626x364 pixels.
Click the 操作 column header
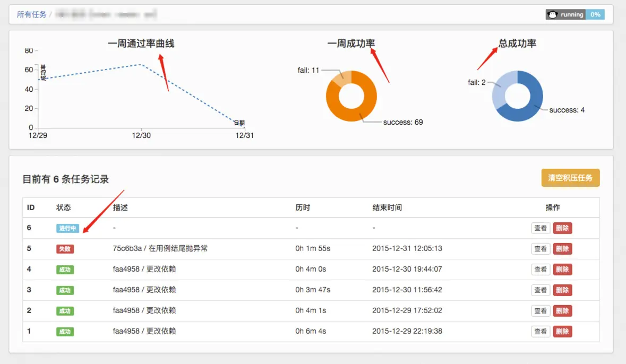pos(553,207)
